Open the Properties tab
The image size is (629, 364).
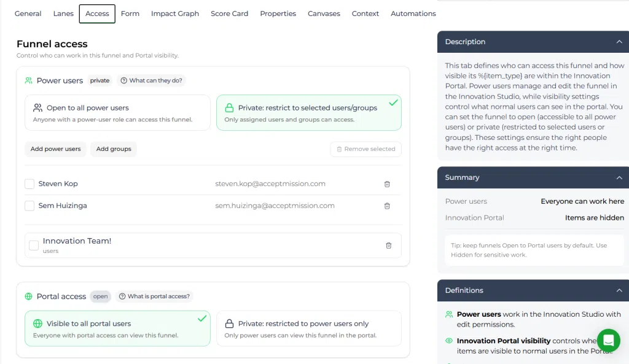(x=278, y=14)
